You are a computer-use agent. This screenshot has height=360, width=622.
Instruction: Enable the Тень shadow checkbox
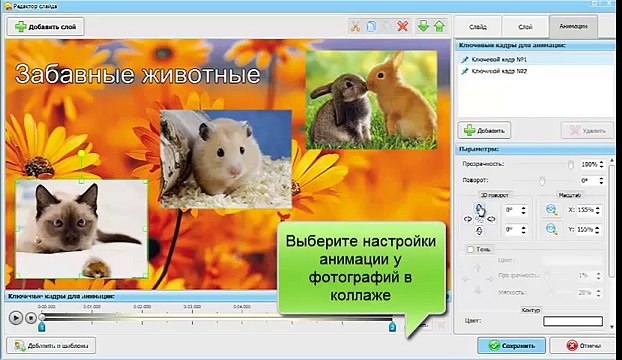(x=470, y=249)
